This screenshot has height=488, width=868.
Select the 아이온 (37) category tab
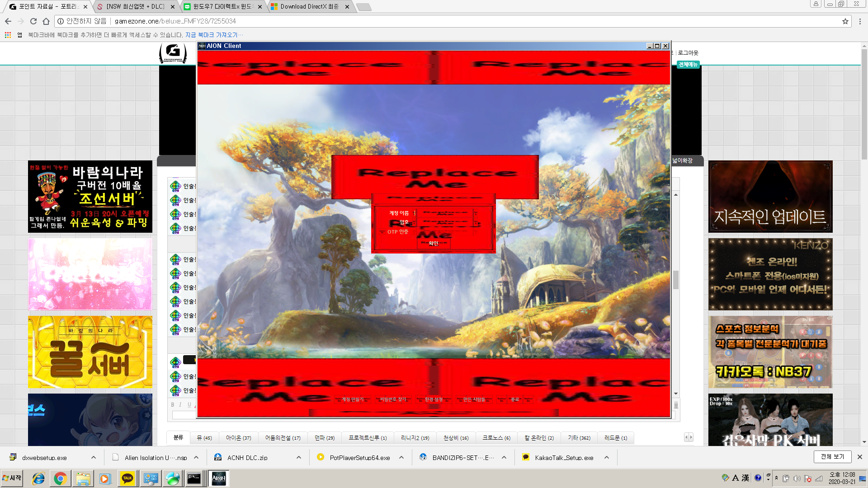pos(238,438)
